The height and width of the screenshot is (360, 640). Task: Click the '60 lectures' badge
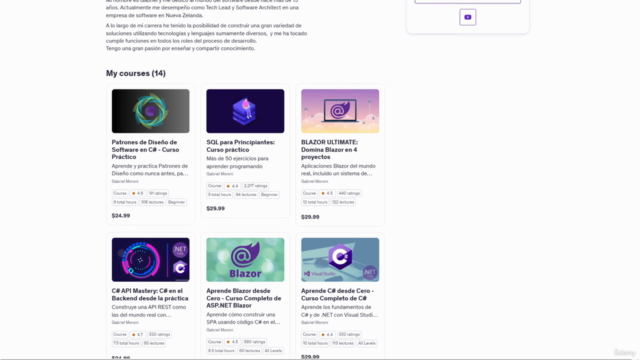point(249,351)
